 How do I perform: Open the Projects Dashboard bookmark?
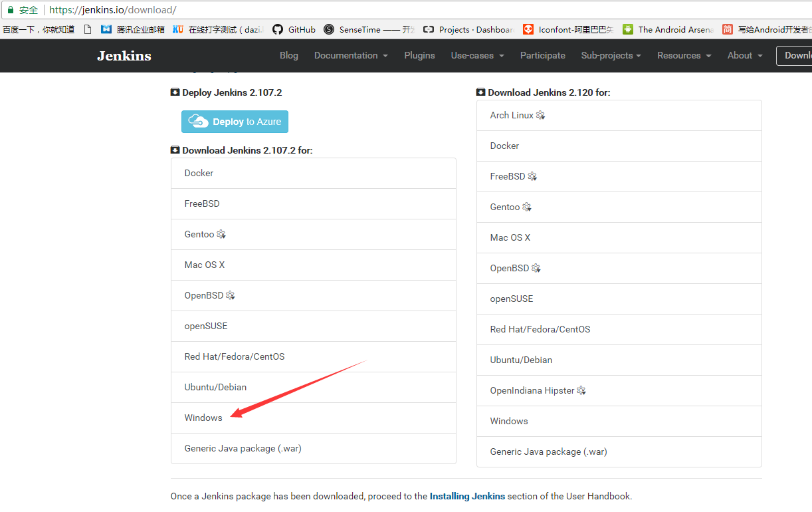(x=468, y=29)
